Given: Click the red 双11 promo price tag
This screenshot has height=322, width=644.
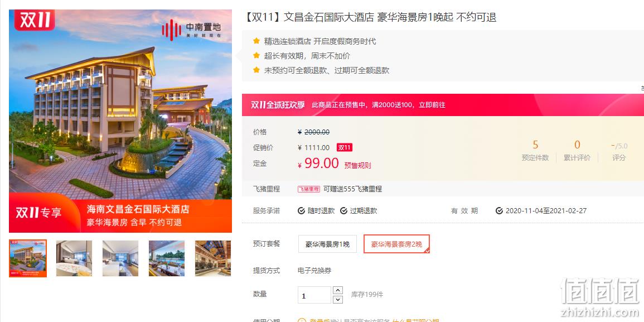Looking at the screenshot, I should [x=344, y=148].
